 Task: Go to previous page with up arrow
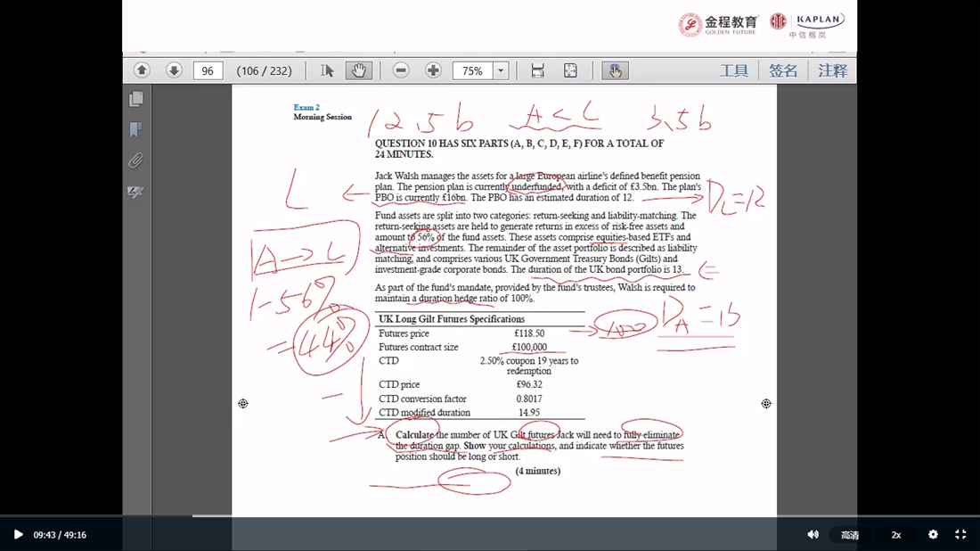142,70
